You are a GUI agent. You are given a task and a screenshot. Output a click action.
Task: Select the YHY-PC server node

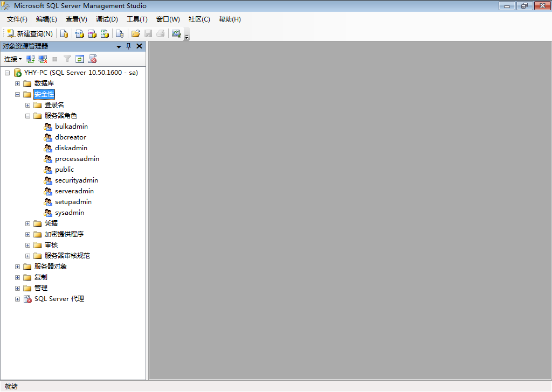81,73
